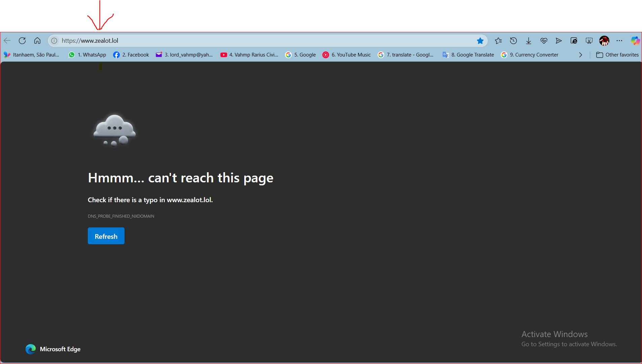Open the Downloads icon

click(529, 41)
